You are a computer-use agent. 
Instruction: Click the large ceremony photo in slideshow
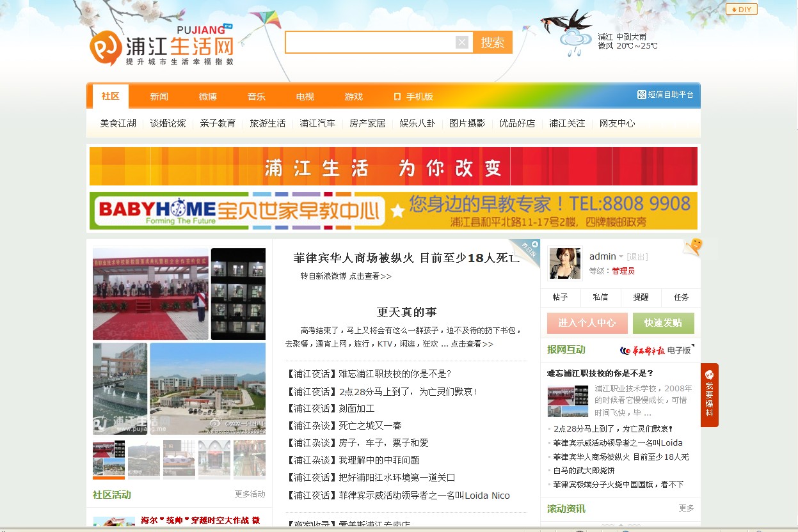(150, 294)
